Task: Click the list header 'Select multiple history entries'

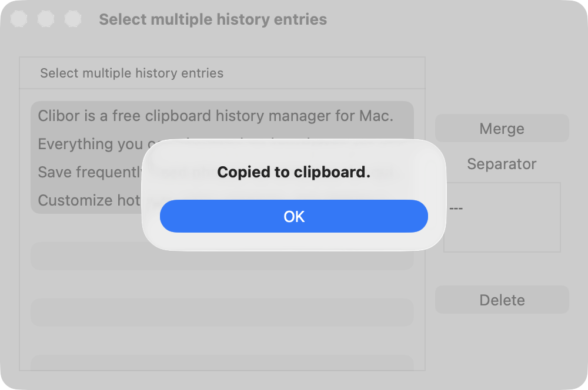Action: (x=132, y=73)
